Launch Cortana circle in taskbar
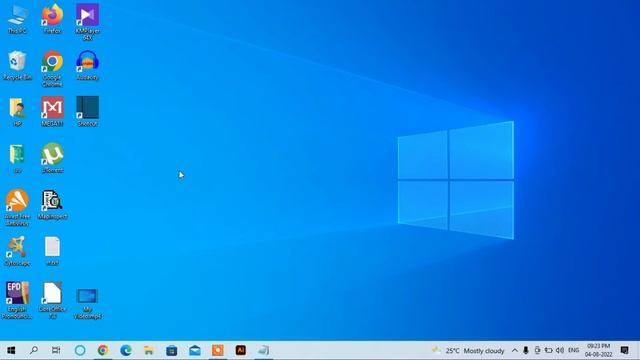This screenshot has height=360, width=640. coord(80,350)
